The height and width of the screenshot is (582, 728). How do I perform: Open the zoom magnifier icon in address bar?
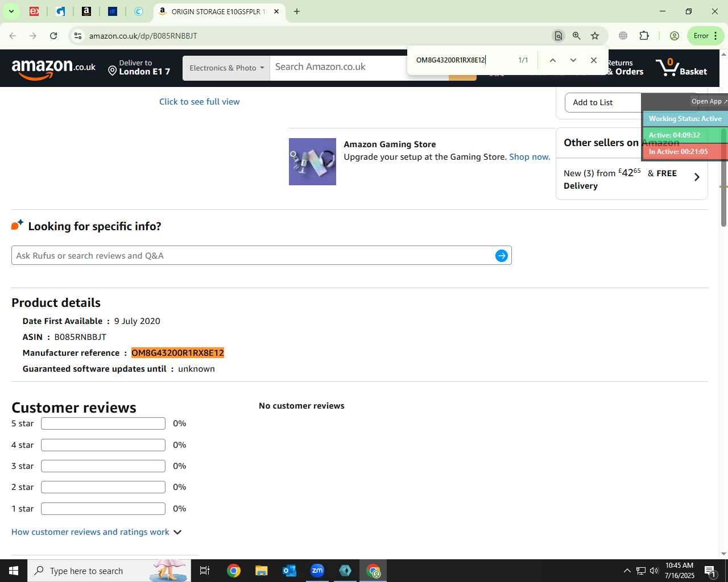click(x=577, y=36)
